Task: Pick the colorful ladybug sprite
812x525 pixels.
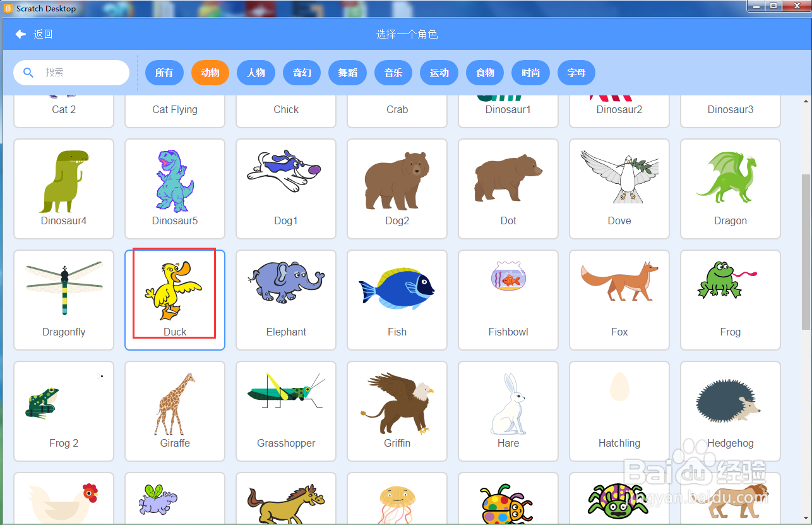Action: (x=508, y=498)
